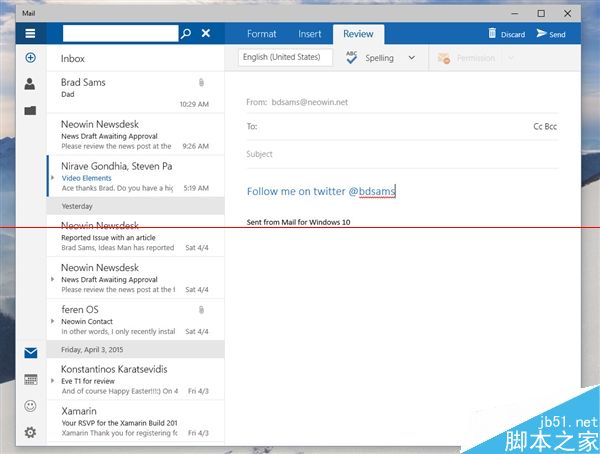This screenshot has width=600, height=454.
Task: Click the Spelling check button
Action: 369,58
